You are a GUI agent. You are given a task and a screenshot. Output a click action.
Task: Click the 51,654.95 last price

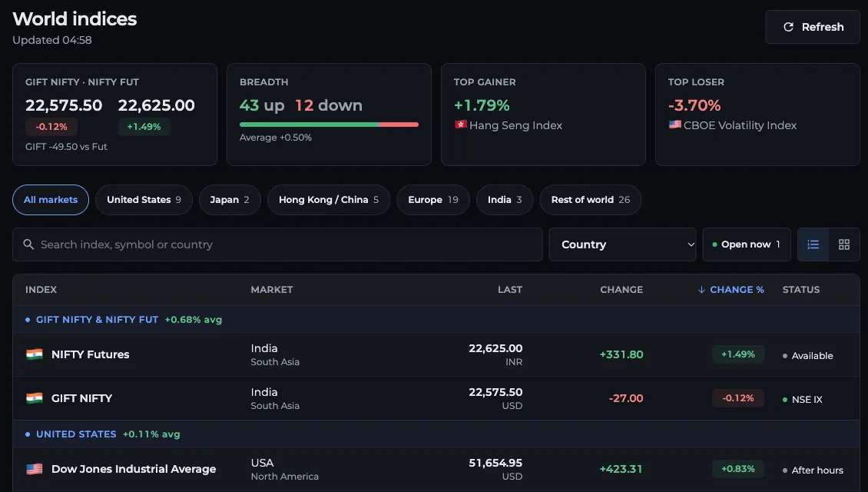pos(495,463)
